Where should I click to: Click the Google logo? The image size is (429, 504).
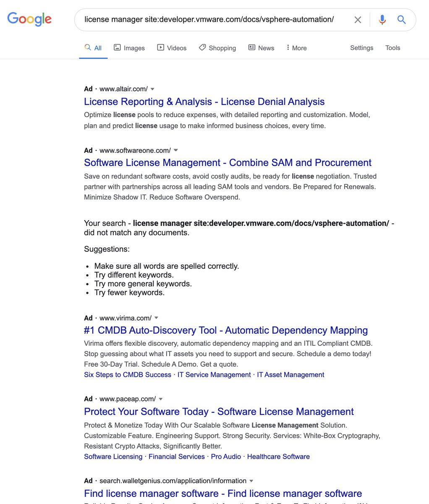tap(29, 19)
